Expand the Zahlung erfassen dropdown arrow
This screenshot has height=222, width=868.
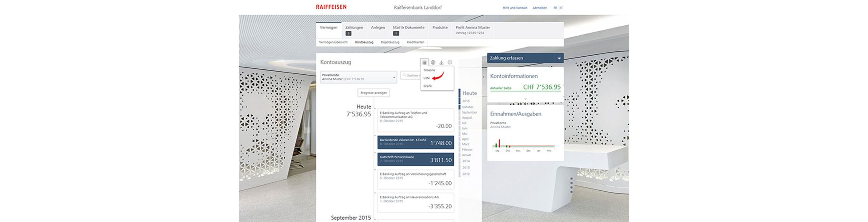(560, 58)
